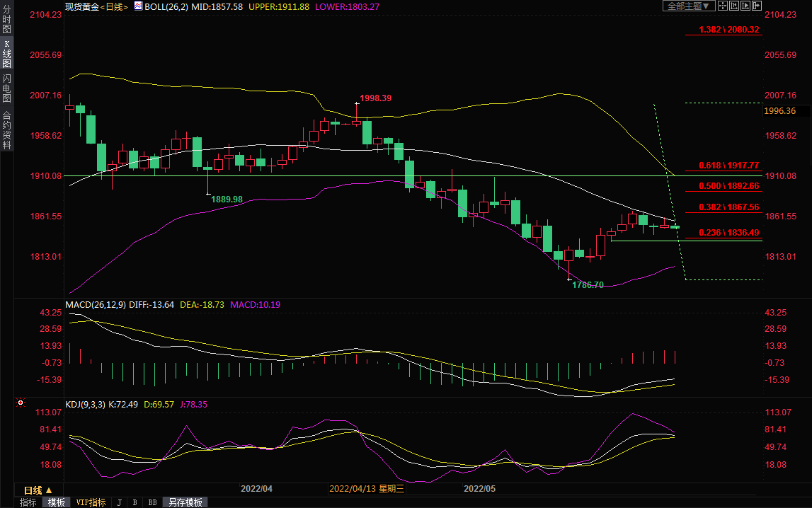Image resolution: width=812 pixels, height=508 pixels.
Task: Click the red sun icon beside KDJ
Action: pos(21,403)
